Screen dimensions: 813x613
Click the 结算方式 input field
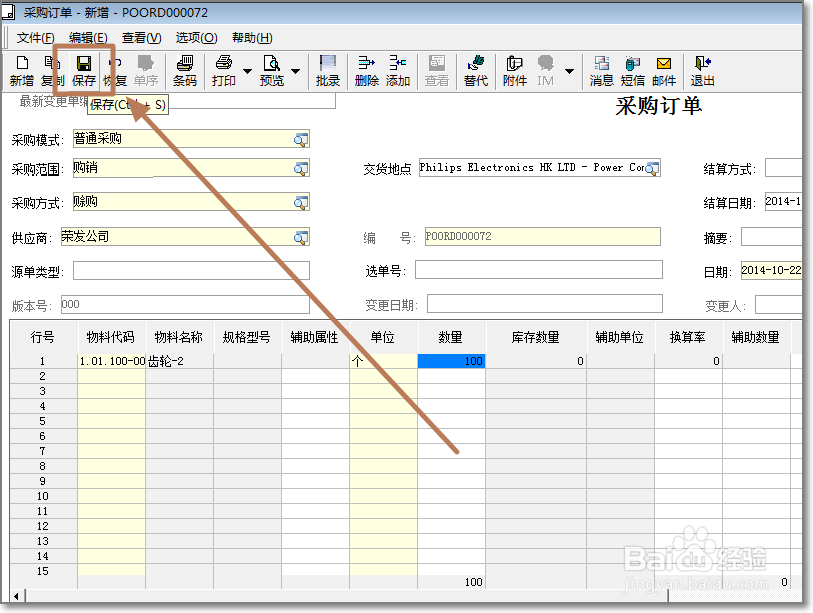pos(784,168)
